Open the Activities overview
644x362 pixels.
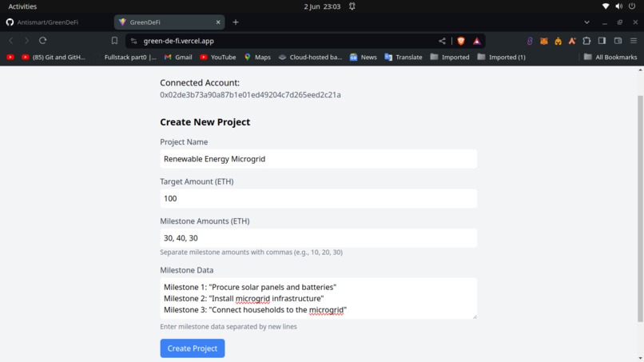(x=22, y=6)
